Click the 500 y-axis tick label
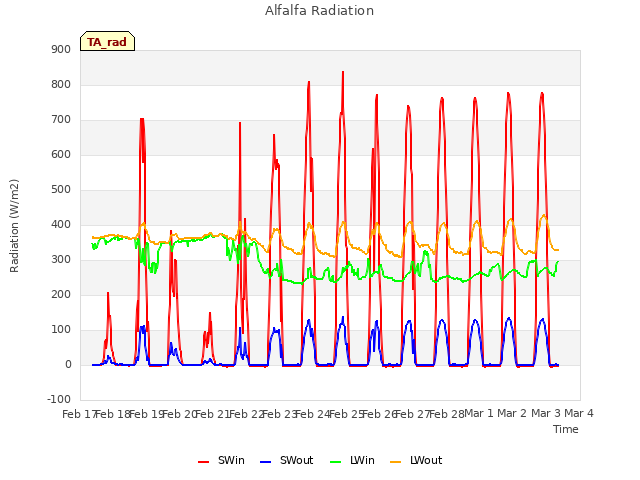 tap(61, 190)
